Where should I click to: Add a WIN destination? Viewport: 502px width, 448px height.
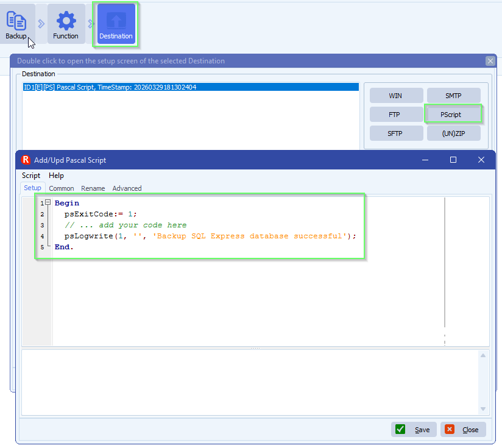396,96
